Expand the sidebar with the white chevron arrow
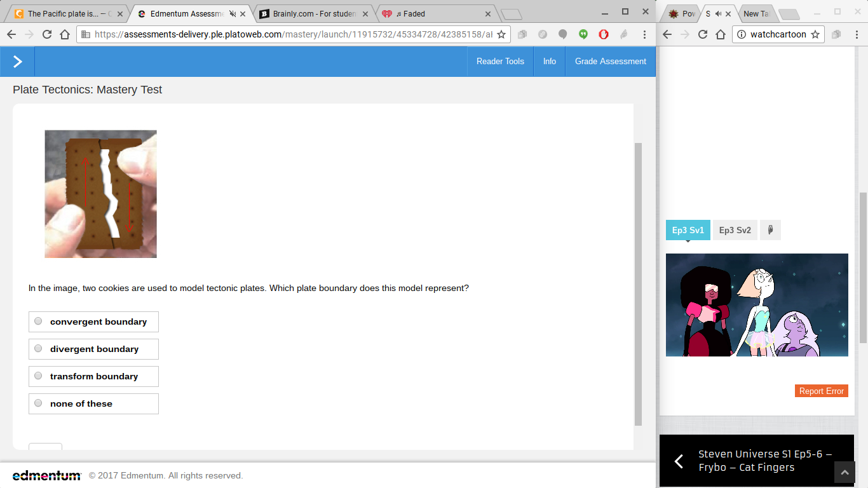The width and height of the screenshot is (868, 488). [x=18, y=62]
